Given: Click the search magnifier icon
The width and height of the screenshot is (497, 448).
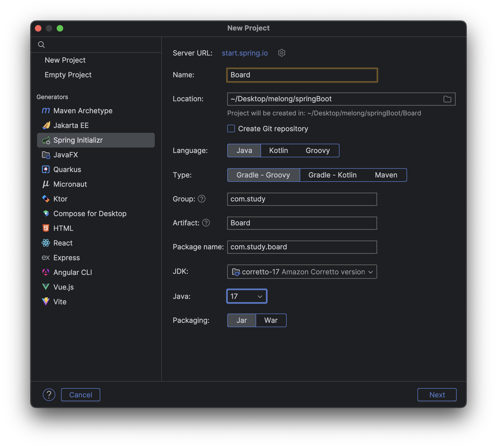Looking at the screenshot, I should click(x=41, y=45).
